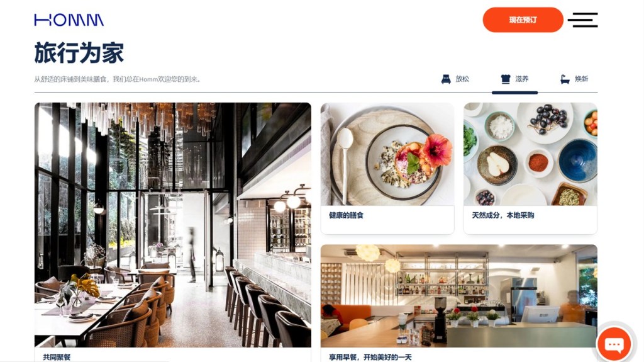Viewport: 644px width, 362px height.
Task: Select the bed icon for 放松
Action: [446, 79]
